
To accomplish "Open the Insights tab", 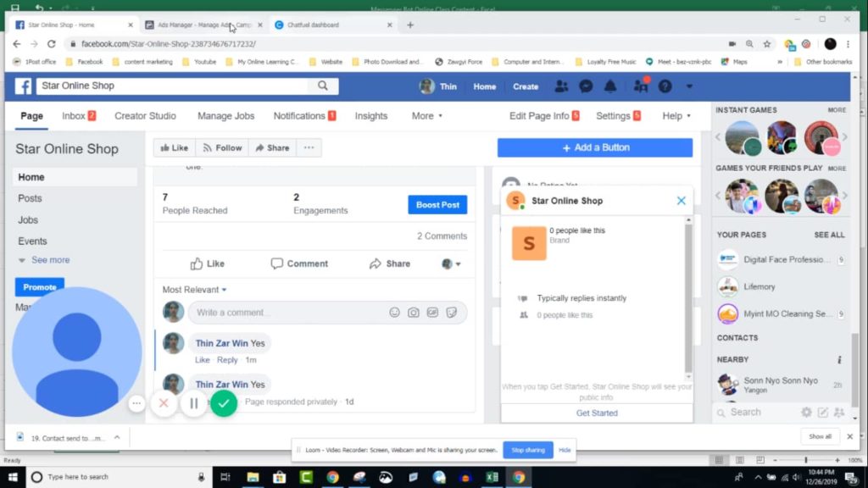I will tap(371, 115).
